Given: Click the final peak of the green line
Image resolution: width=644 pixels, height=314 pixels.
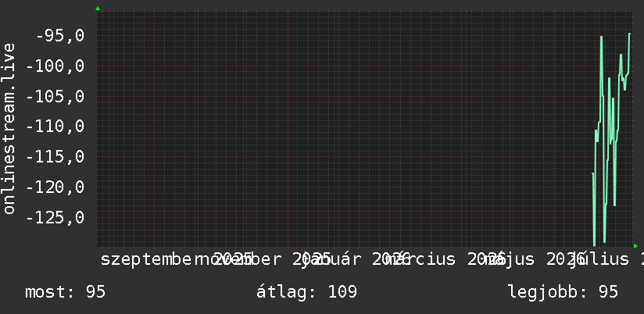Looking at the screenshot, I should click(x=629, y=34).
